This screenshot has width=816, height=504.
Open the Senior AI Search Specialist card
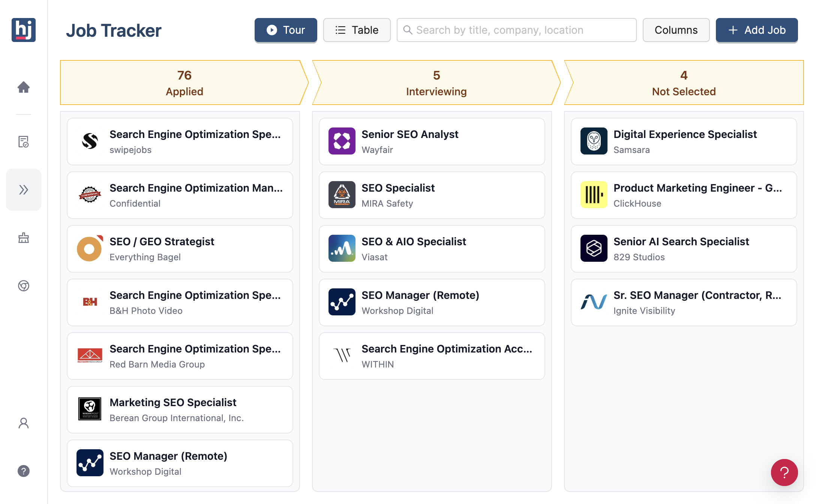click(x=683, y=249)
